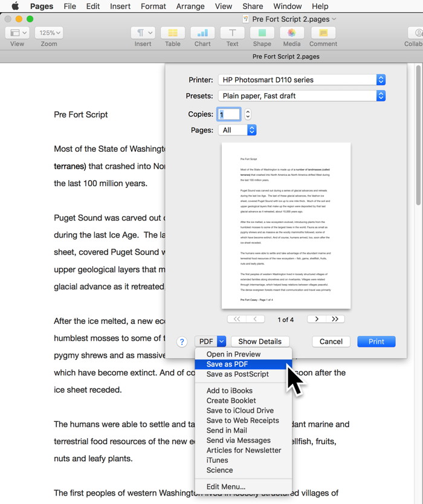423x504 pixels.
Task: Open the Help menu
Action: pyautogui.click(x=320, y=6)
